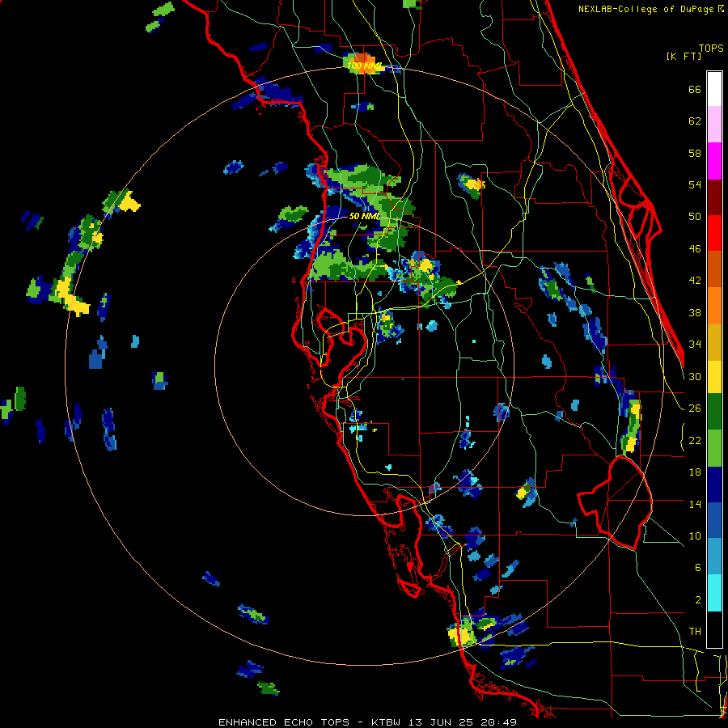728x728 pixels.
Task: Select the cyan legend swatch
Action: point(714,594)
